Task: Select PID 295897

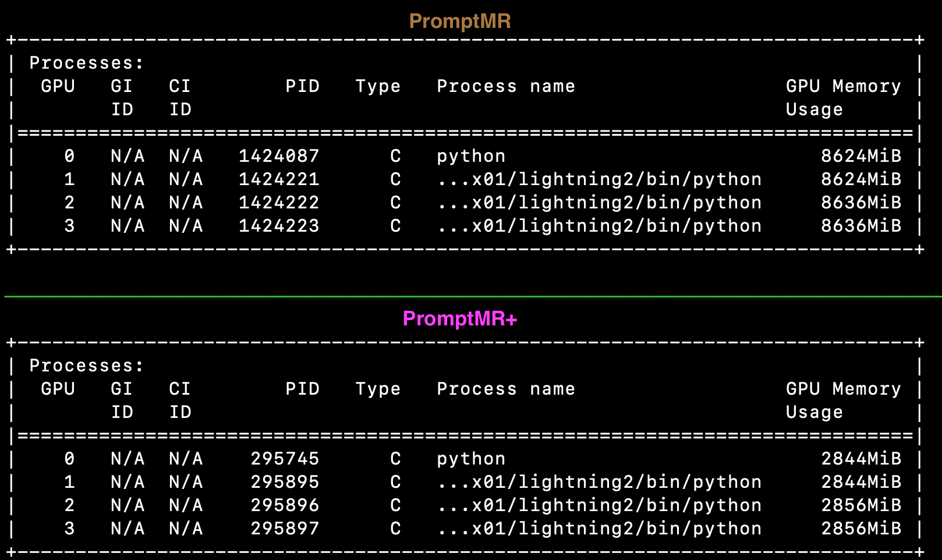Action: (x=285, y=529)
